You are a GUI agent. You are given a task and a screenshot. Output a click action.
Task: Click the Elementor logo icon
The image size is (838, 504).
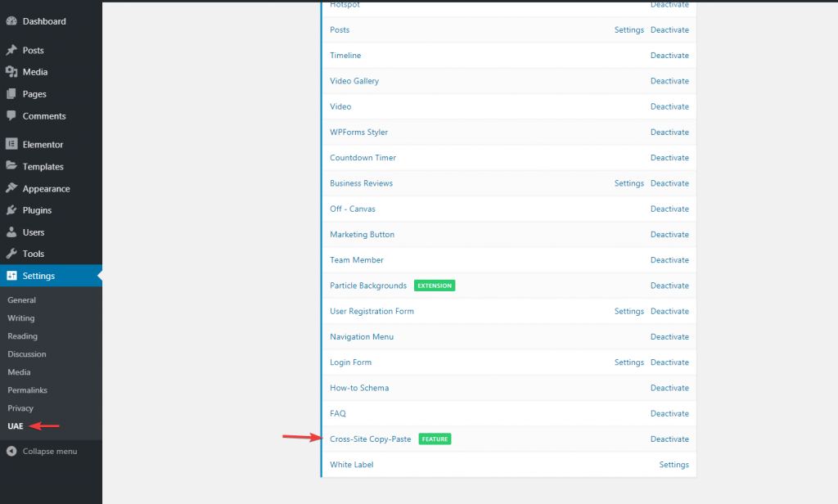[x=11, y=145]
